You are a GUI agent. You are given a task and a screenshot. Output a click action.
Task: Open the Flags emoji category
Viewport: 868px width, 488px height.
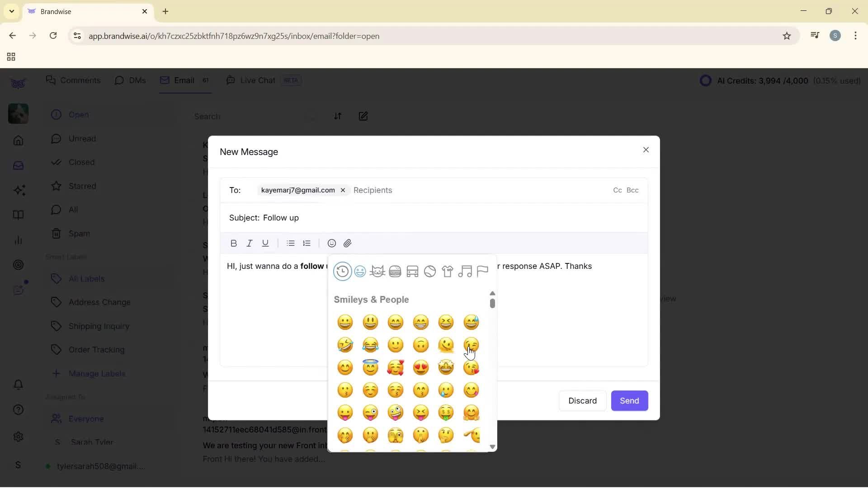pos(482,271)
